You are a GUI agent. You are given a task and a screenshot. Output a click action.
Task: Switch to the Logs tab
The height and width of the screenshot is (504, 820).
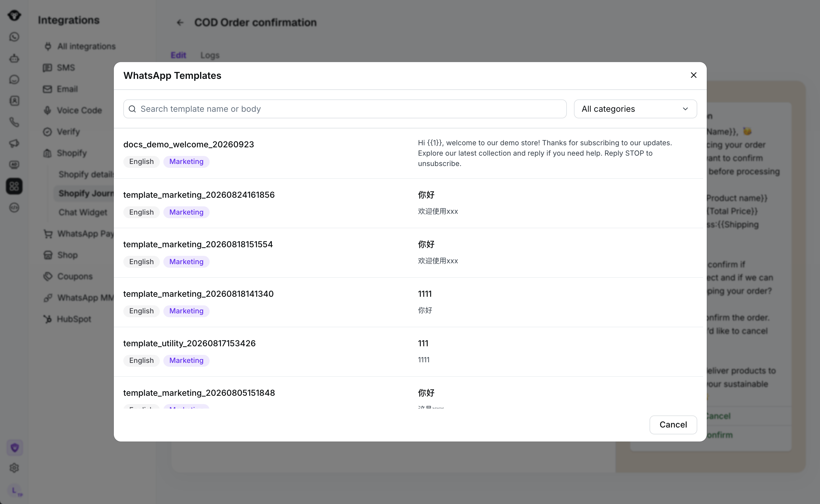tap(210, 55)
